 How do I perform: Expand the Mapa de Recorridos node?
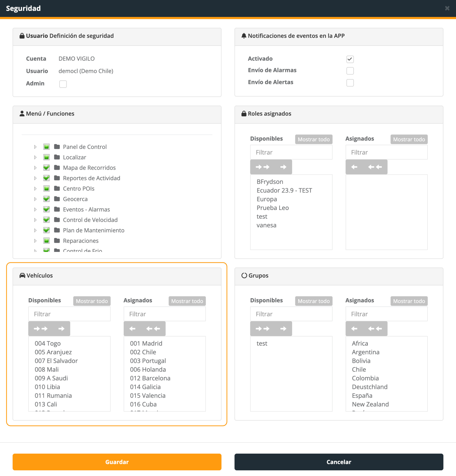pyautogui.click(x=36, y=168)
